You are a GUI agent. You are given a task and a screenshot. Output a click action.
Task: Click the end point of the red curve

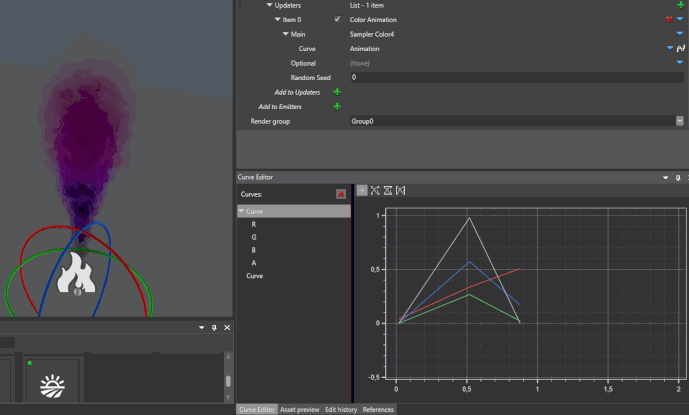(520, 269)
